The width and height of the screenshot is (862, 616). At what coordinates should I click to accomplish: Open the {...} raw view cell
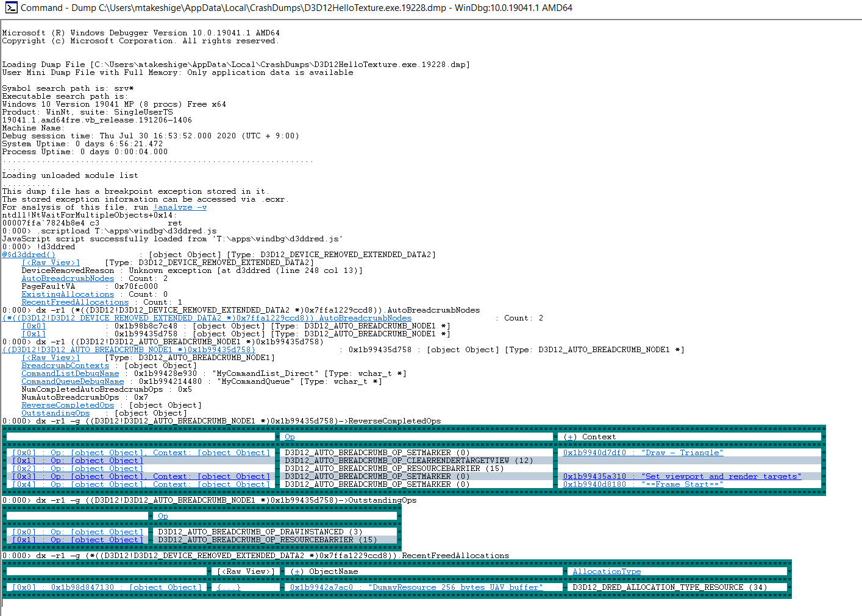click(x=229, y=587)
